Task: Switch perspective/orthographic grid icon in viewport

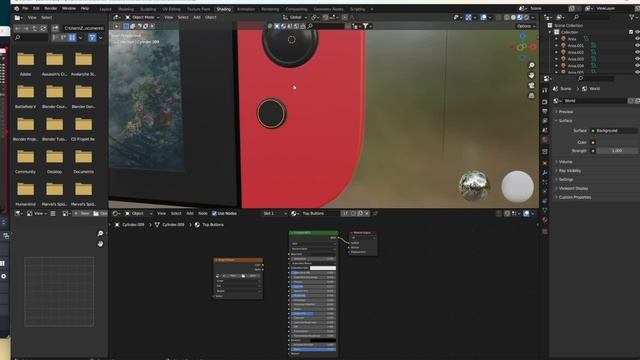Action: pos(531,96)
